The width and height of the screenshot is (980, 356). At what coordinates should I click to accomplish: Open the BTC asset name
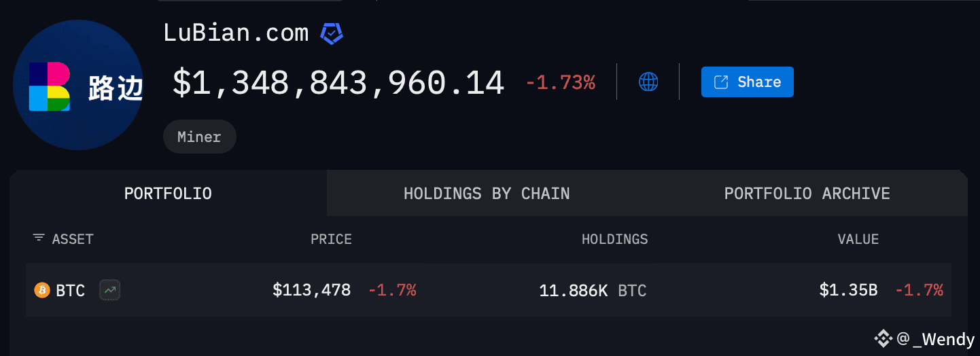coord(71,291)
